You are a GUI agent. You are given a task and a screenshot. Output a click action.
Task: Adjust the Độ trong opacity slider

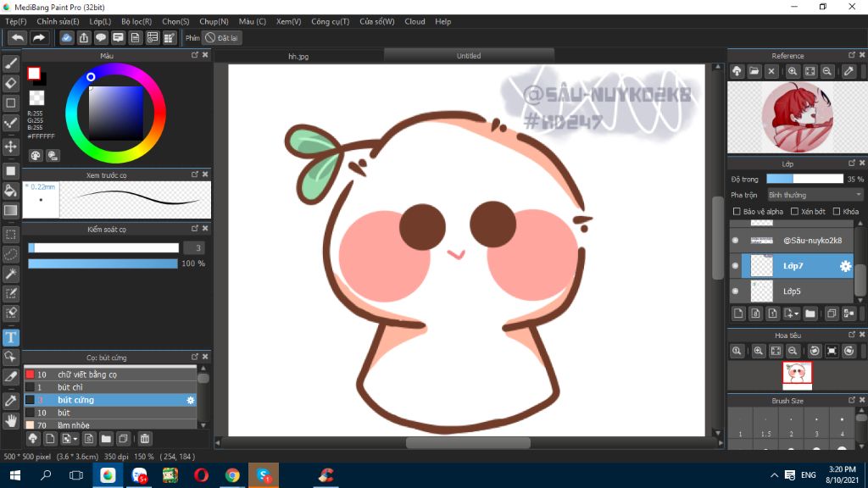[804, 179]
